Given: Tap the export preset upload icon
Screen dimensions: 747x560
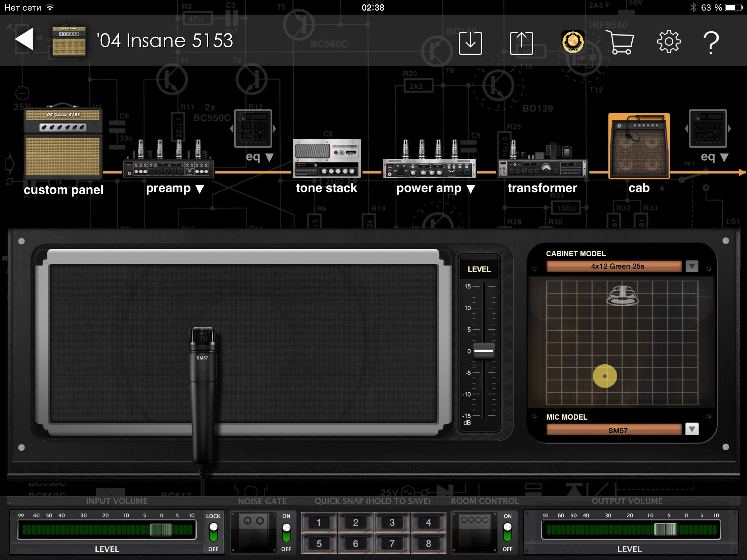Looking at the screenshot, I should coord(521,43).
